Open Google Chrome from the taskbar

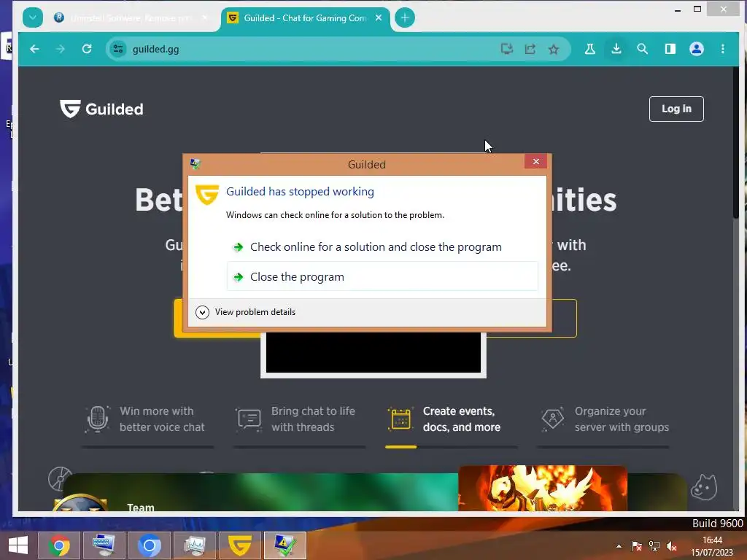click(x=58, y=545)
